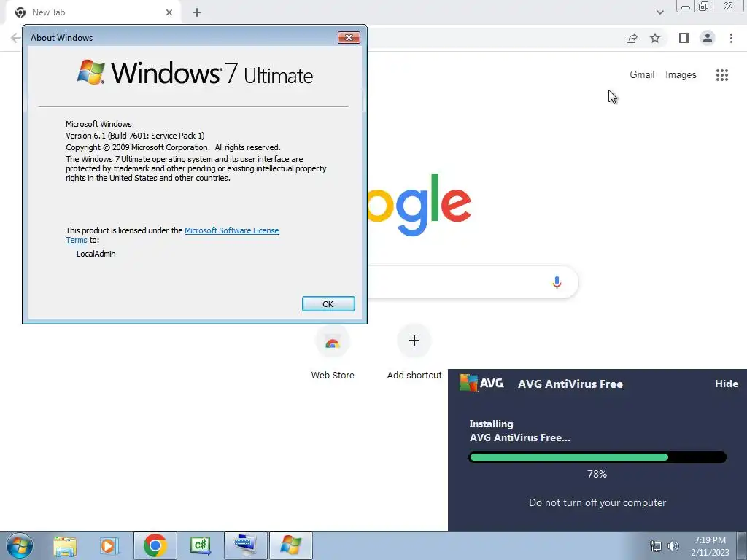Open Google Images link

(x=681, y=75)
